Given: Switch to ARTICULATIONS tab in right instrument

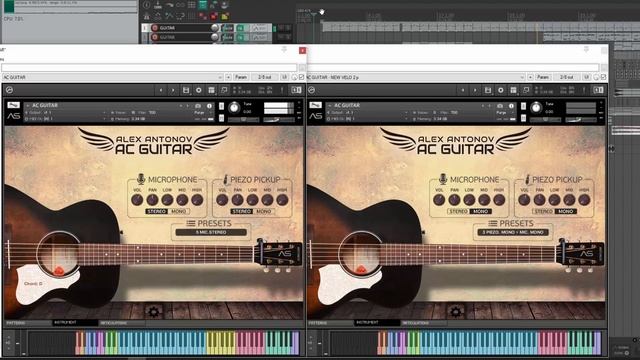Looking at the screenshot, I should coord(424,323).
